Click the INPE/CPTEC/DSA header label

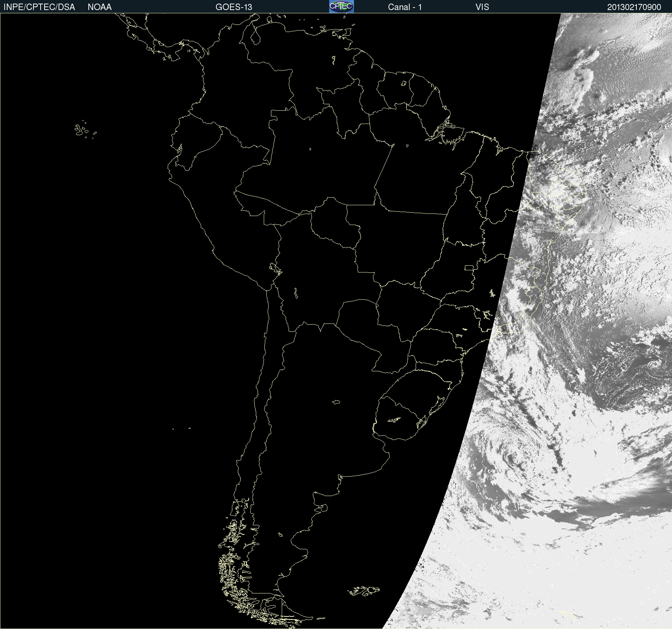click(39, 7)
